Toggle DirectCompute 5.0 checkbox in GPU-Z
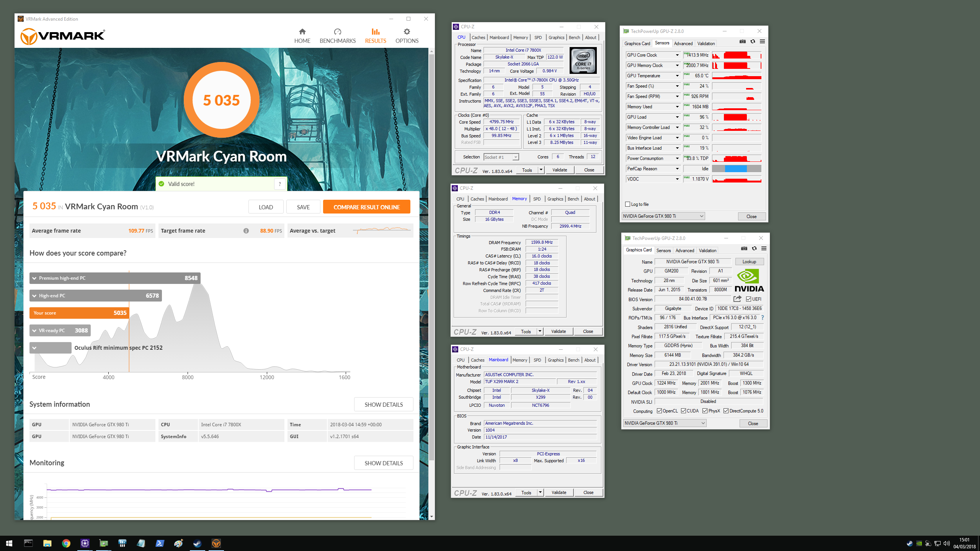980x551 pixels. click(726, 411)
